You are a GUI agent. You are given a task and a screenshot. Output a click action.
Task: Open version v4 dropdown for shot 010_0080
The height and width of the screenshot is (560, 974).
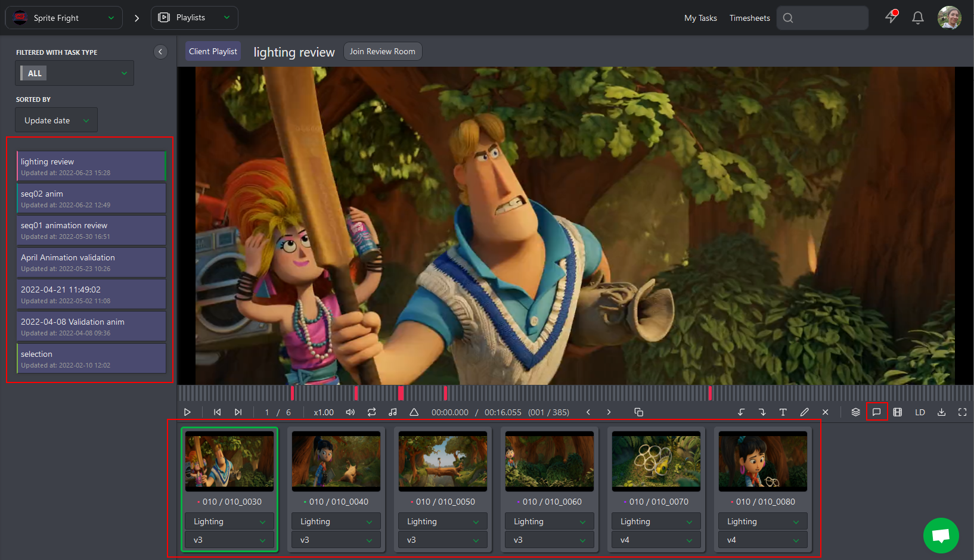(x=763, y=540)
